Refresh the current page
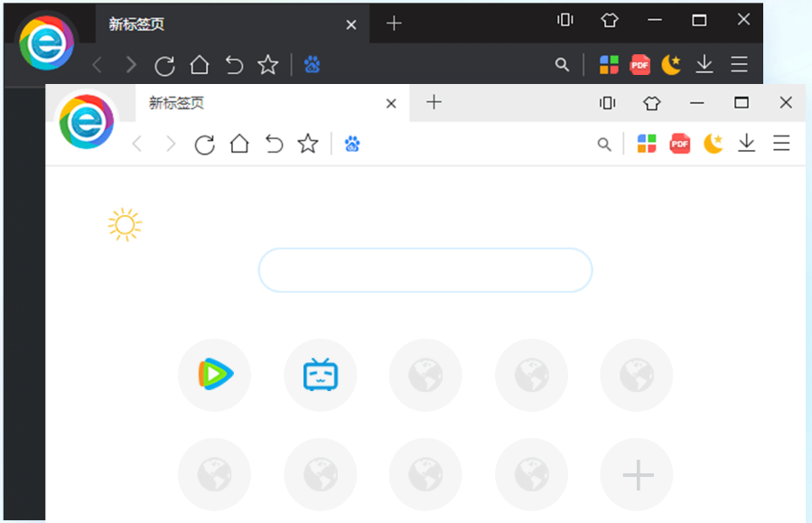The width and height of the screenshot is (812, 523). [206, 144]
